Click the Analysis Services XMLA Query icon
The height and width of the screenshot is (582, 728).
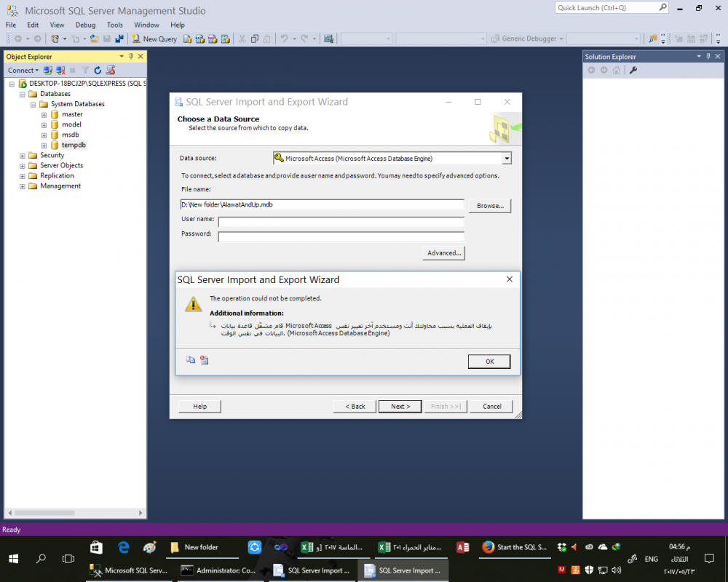226,39
